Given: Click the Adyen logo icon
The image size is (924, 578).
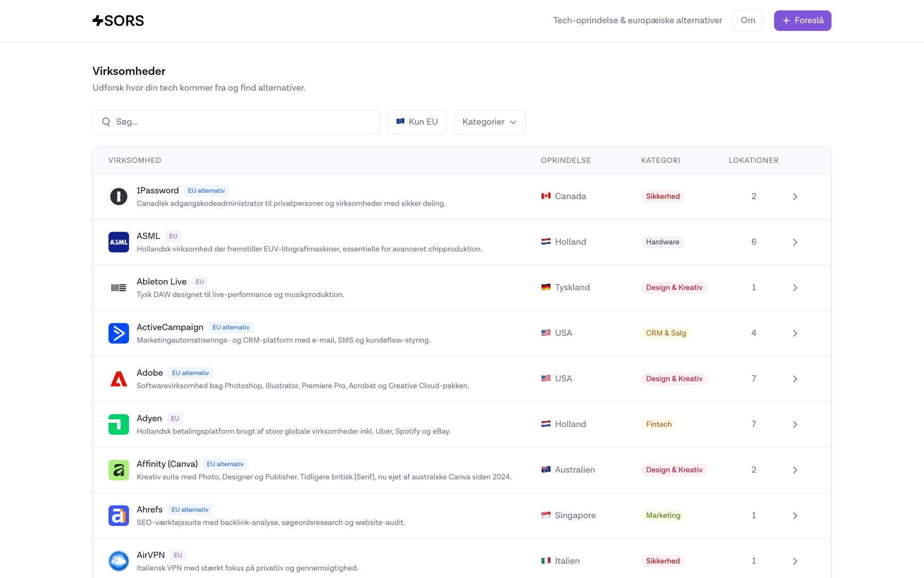Looking at the screenshot, I should click(x=119, y=424).
